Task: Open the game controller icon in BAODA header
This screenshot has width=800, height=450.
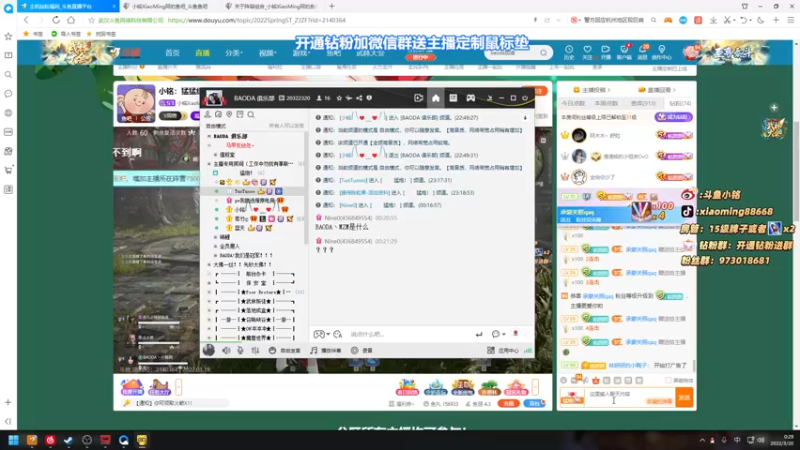Action: 470,98
